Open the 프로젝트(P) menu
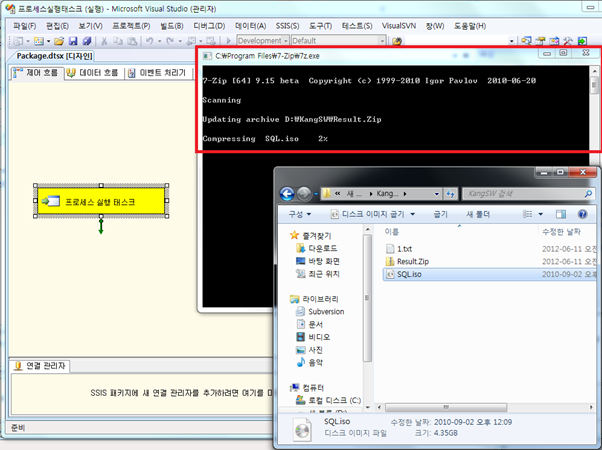 click(x=131, y=26)
